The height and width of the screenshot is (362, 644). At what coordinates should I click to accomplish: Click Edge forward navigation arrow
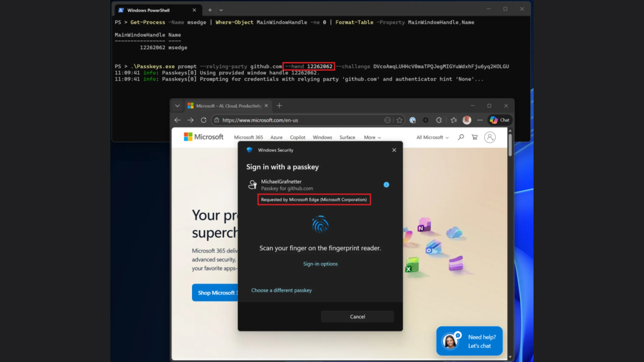coord(191,120)
